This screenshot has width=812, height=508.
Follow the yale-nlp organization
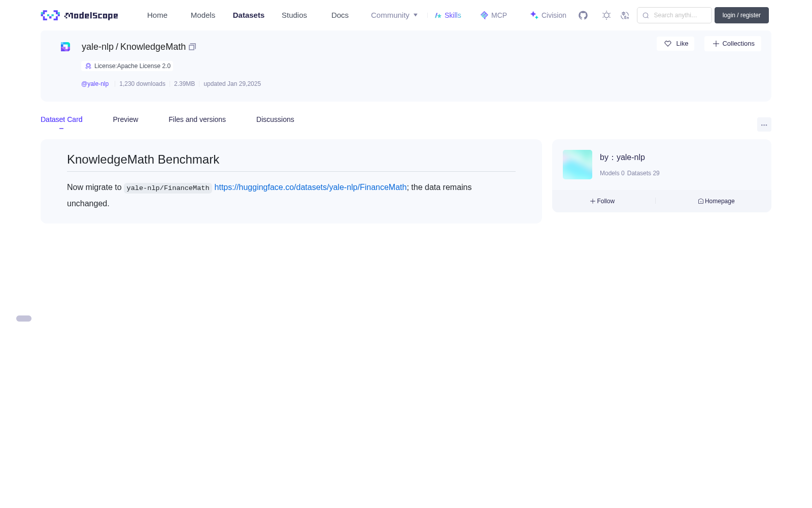click(x=602, y=201)
